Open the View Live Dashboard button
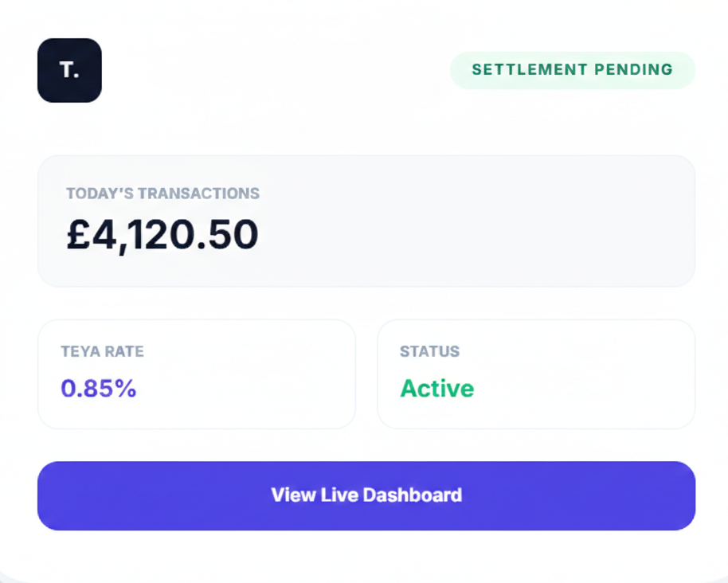This screenshot has width=728, height=583. [366, 495]
